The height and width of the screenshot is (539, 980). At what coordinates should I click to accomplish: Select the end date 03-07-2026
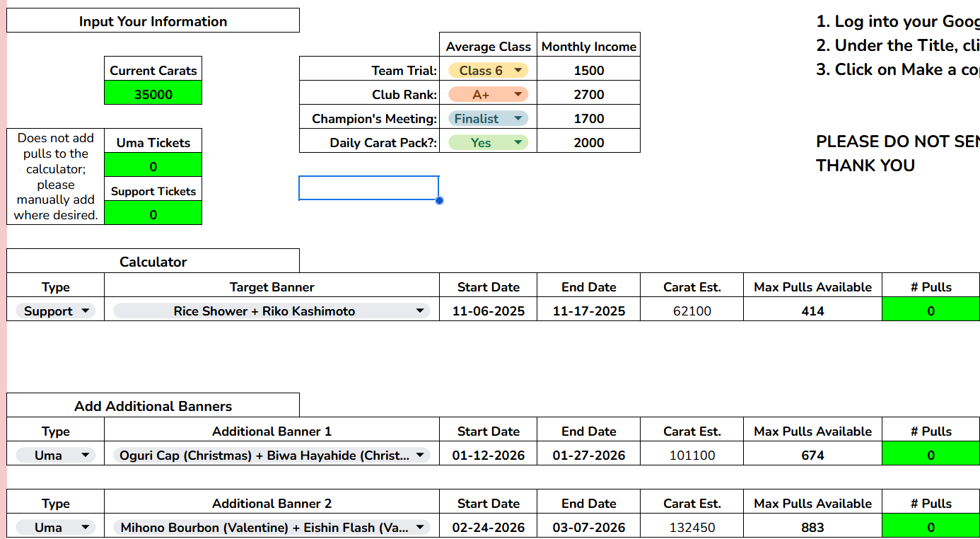(589, 526)
